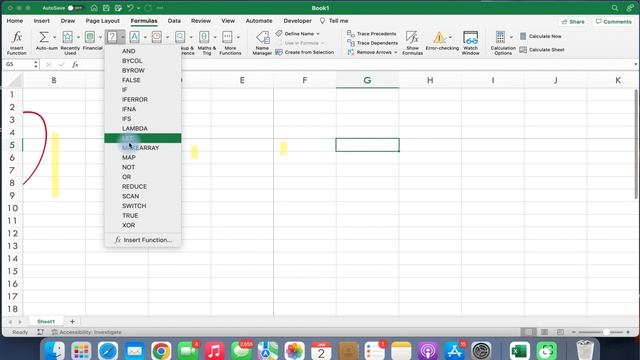640x360 pixels.
Task: Open the Lookup & Reference functions icon
Action: coord(180,37)
